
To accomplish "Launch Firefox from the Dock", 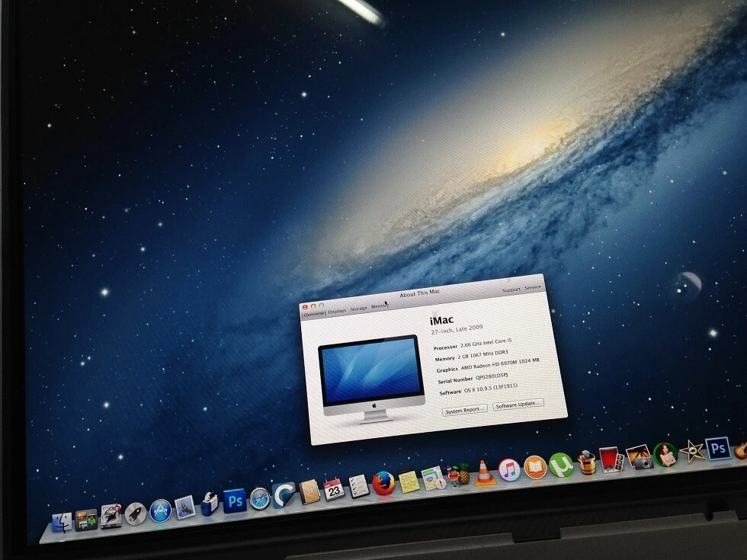I will pos(383,483).
